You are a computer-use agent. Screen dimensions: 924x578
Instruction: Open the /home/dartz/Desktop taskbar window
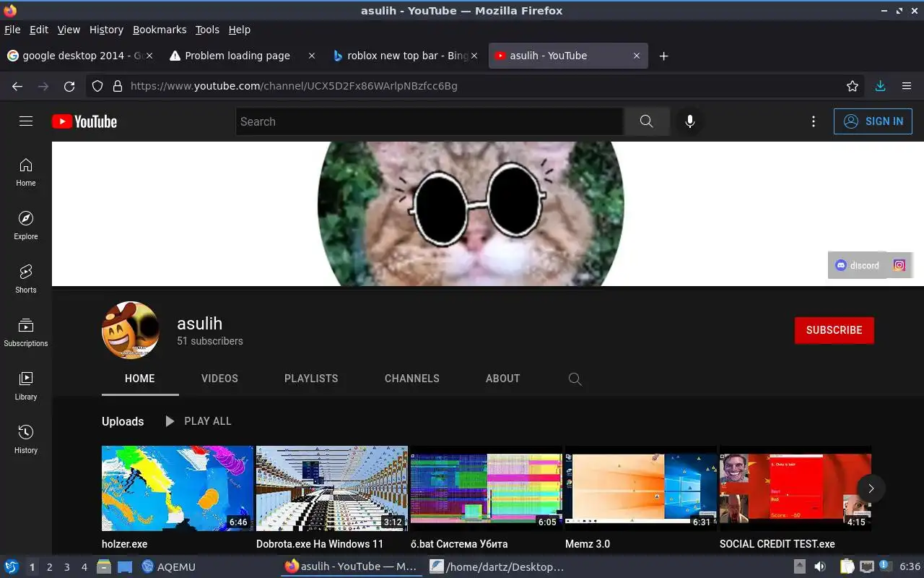497,567
